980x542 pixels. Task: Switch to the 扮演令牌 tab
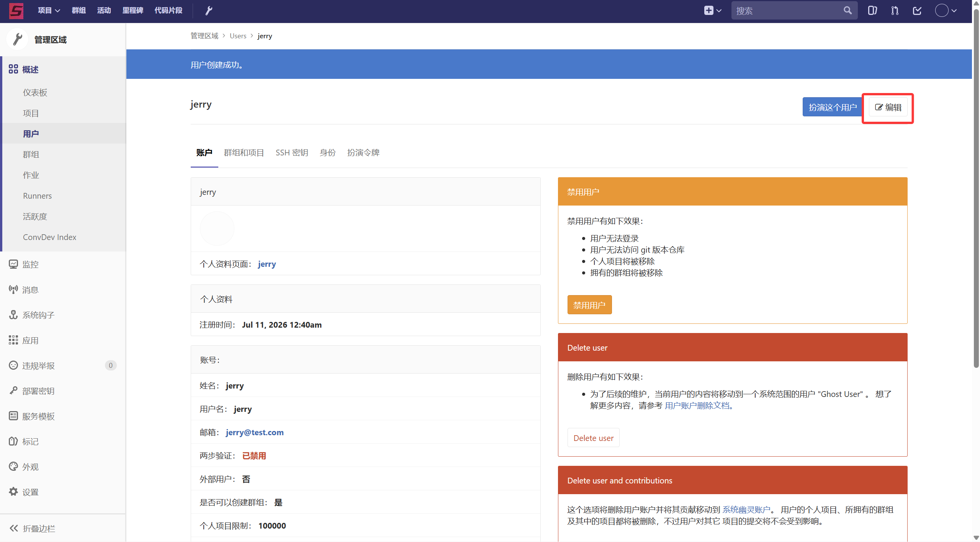(x=363, y=153)
